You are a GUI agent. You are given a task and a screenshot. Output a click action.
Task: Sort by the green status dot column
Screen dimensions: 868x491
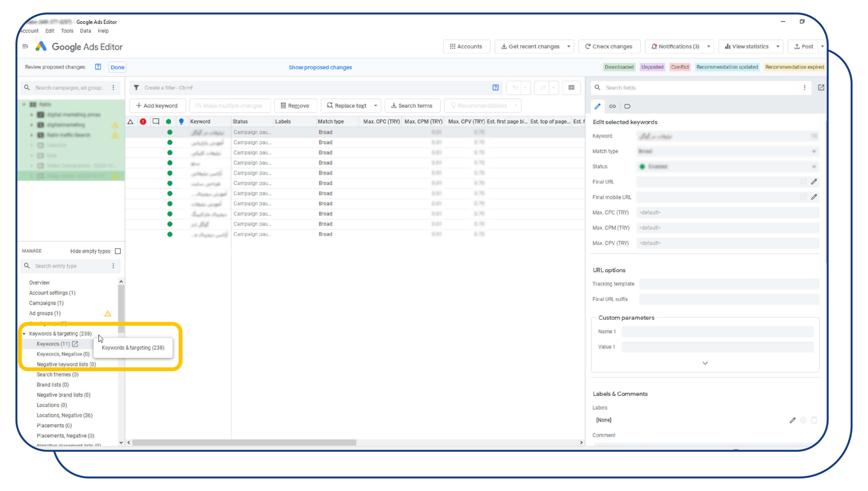[x=169, y=121]
